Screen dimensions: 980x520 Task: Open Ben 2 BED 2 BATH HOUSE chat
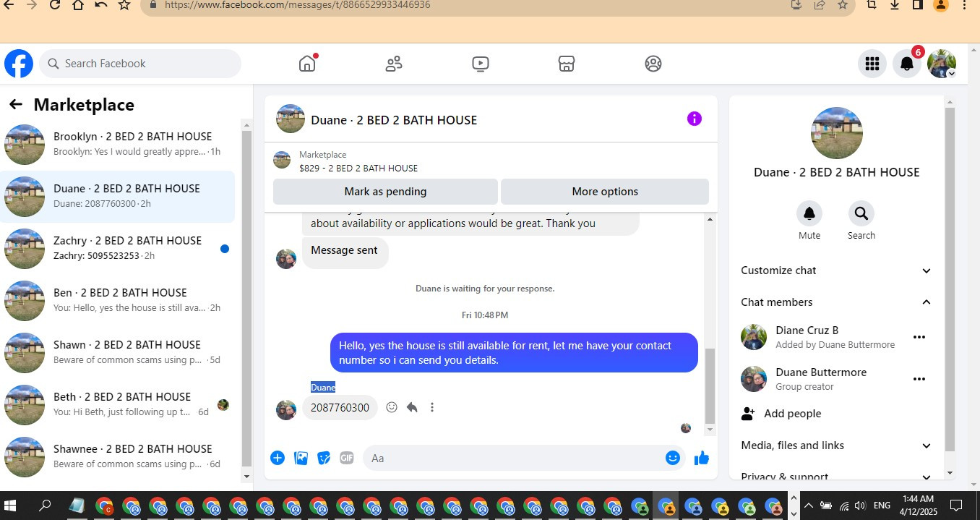[x=118, y=301]
